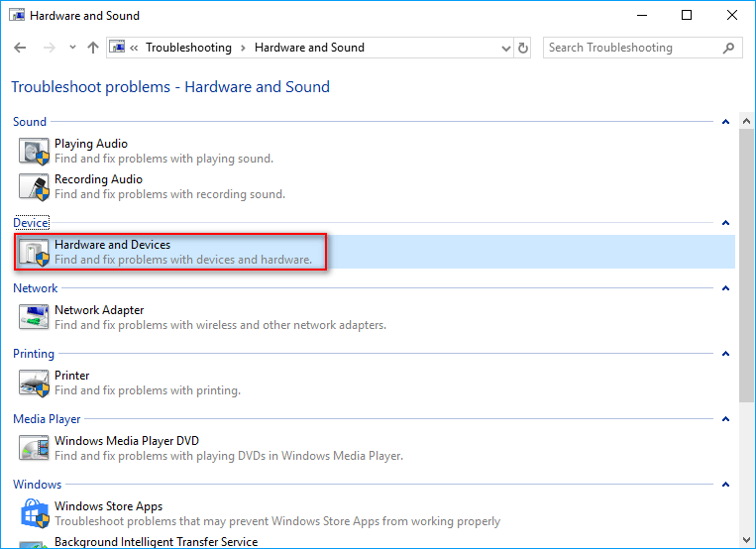The width and height of the screenshot is (756, 549).
Task: Select Hardware and Sound breadcrumb item
Action: [x=309, y=48]
